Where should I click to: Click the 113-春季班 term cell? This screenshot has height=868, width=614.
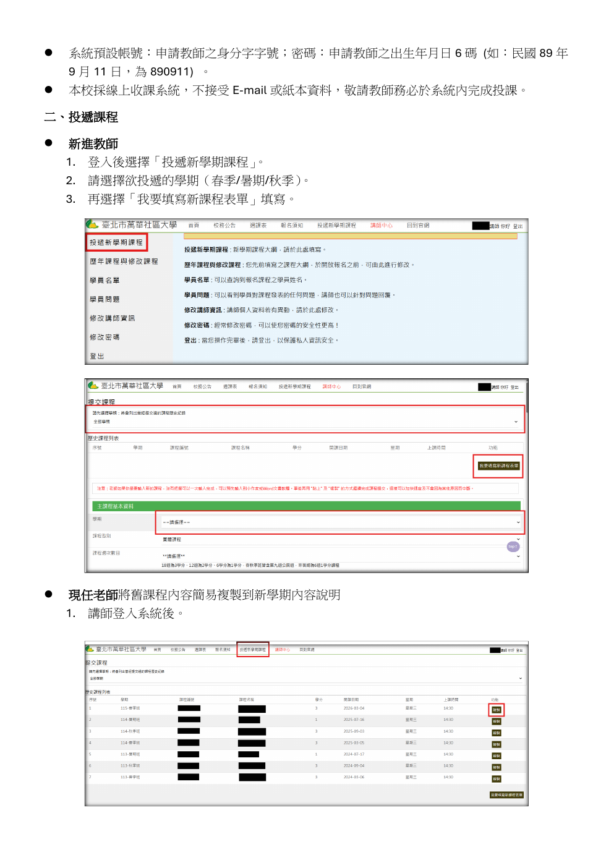130,777
